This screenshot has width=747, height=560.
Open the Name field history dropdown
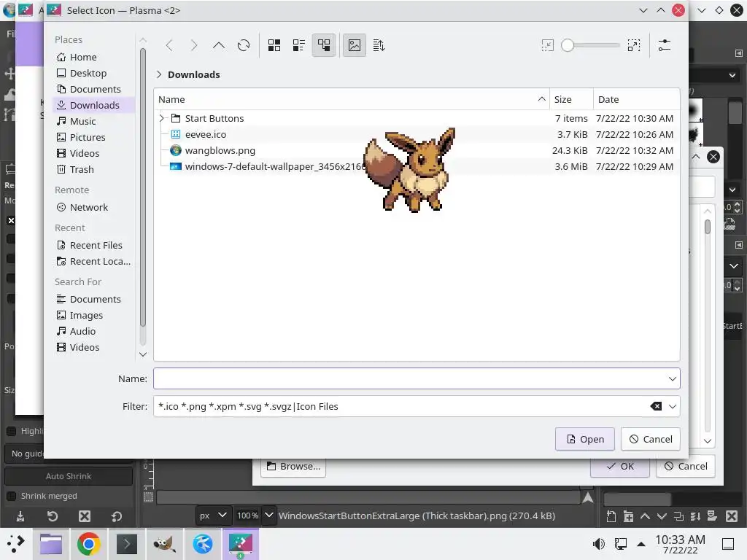tap(672, 379)
